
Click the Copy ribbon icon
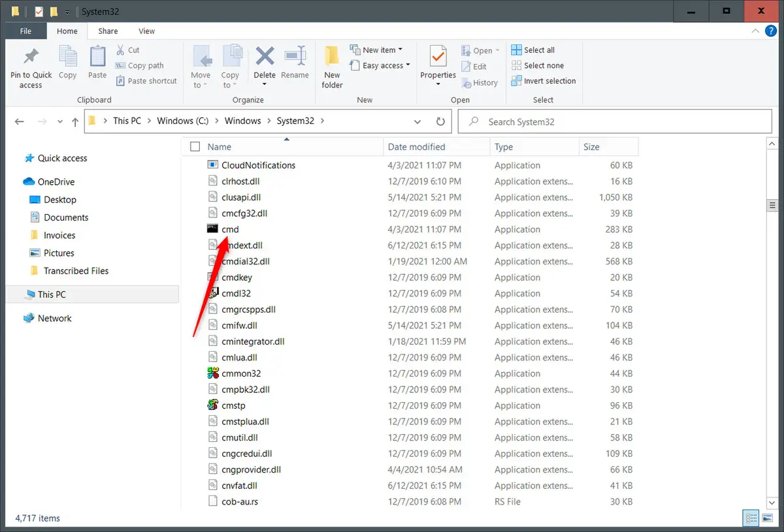coord(67,57)
